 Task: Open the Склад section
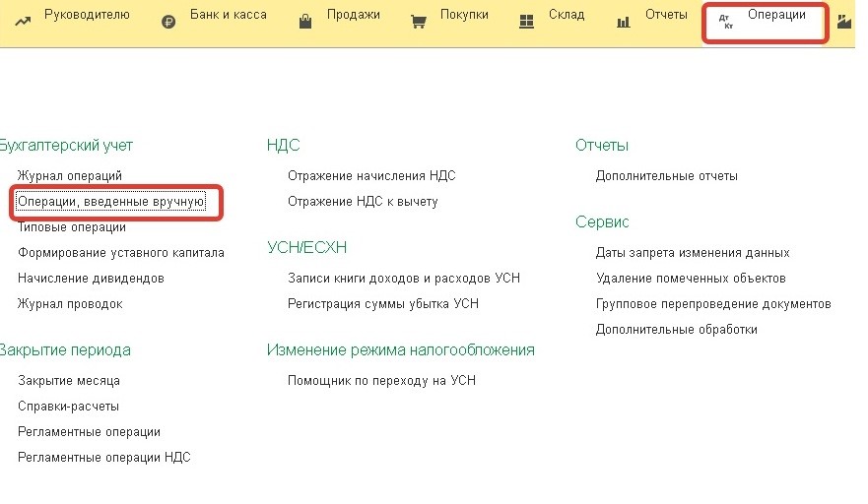[x=567, y=15]
